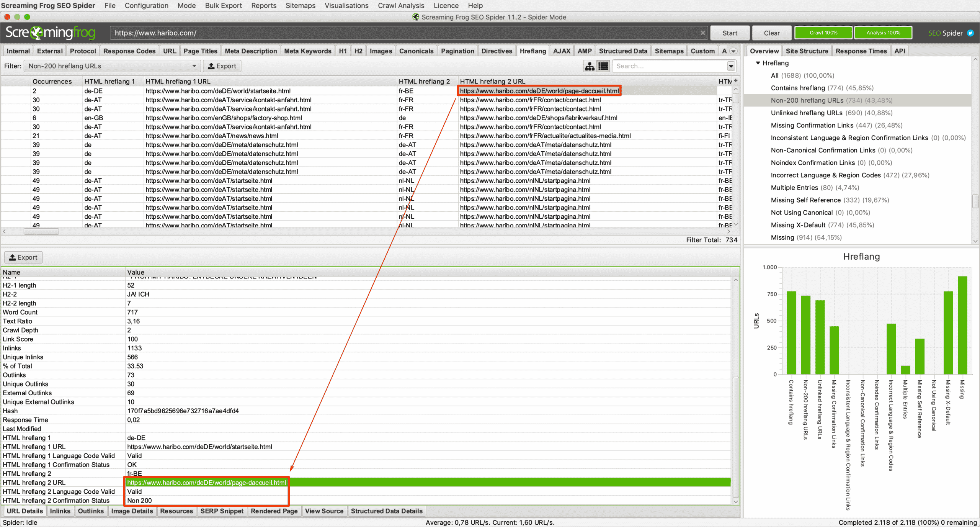Open the Structured Data Details bottom tab
The height and width of the screenshot is (527, 980).
pos(387,511)
